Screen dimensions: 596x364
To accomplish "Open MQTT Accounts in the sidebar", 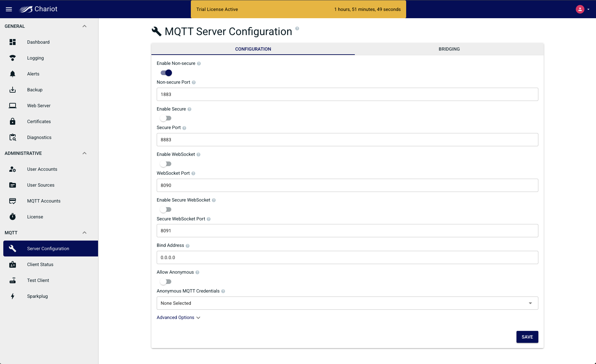I will [x=44, y=201].
